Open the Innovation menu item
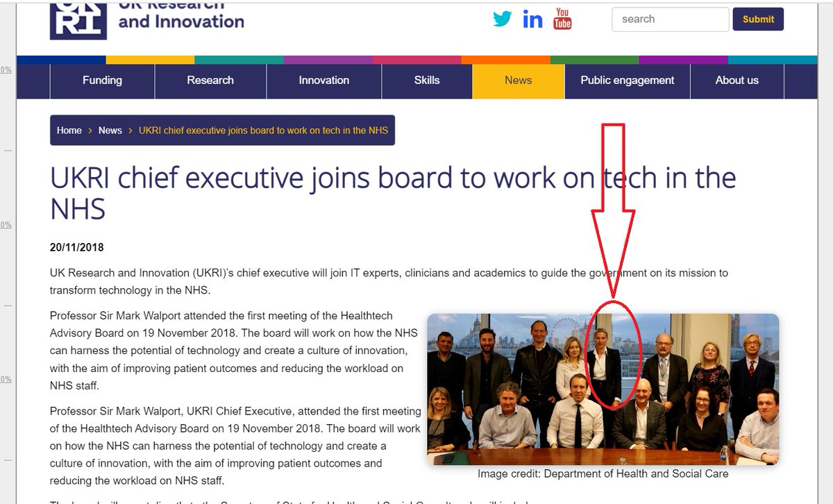Screen dimensions: 833x504 tap(324, 81)
